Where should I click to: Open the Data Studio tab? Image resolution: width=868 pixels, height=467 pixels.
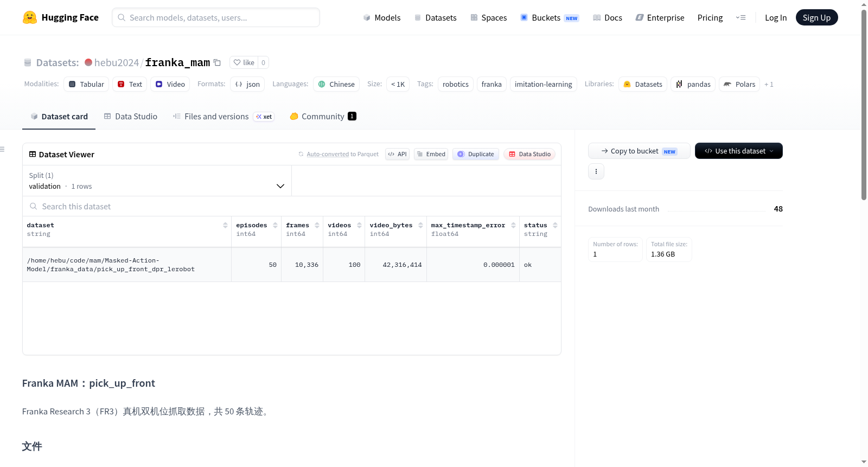(x=131, y=116)
